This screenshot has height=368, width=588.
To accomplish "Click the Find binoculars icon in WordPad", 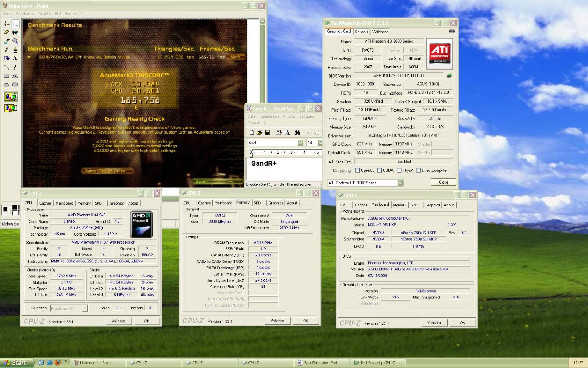I will [297, 132].
